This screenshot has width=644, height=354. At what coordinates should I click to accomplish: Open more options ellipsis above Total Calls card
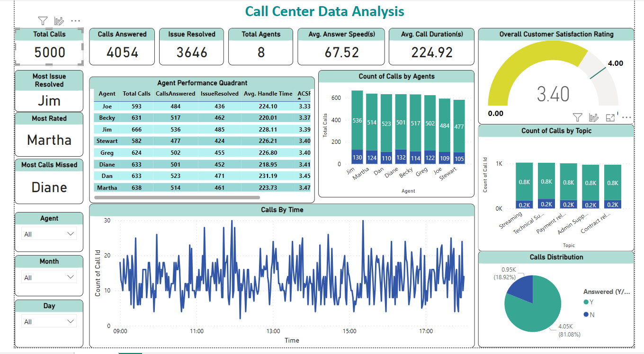pyautogui.click(x=75, y=21)
